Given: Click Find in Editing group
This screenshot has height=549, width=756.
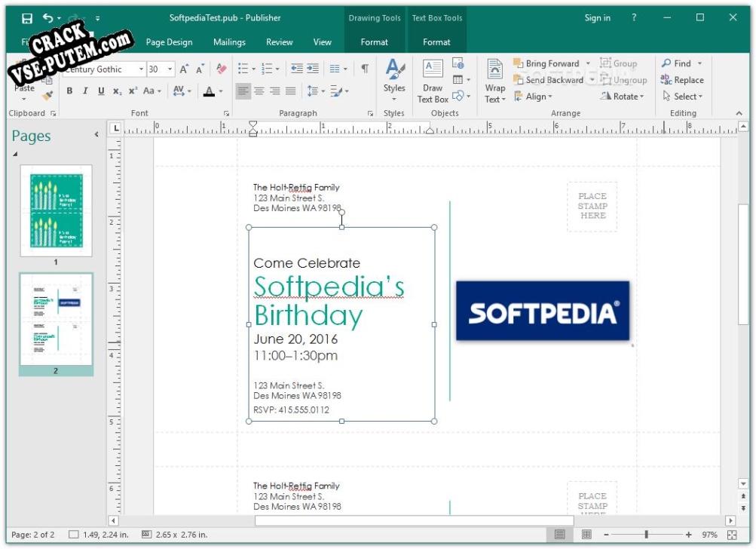Looking at the screenshot, I should click(x=676, y=63).
